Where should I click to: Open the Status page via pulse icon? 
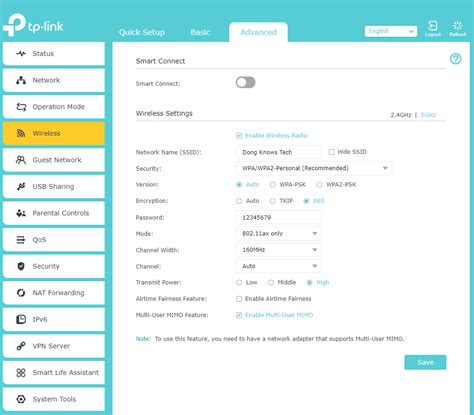pos(21,53)
